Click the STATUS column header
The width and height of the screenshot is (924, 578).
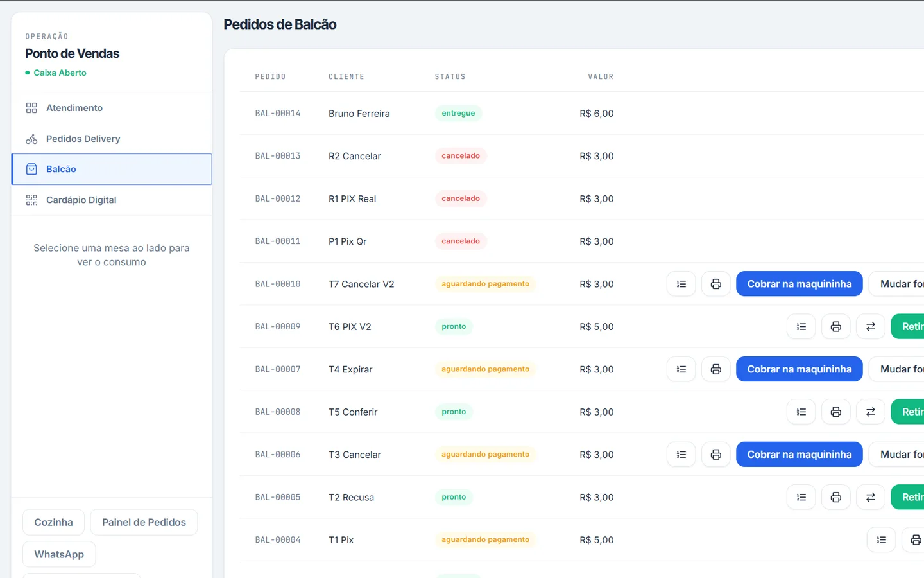click(450, 77)
